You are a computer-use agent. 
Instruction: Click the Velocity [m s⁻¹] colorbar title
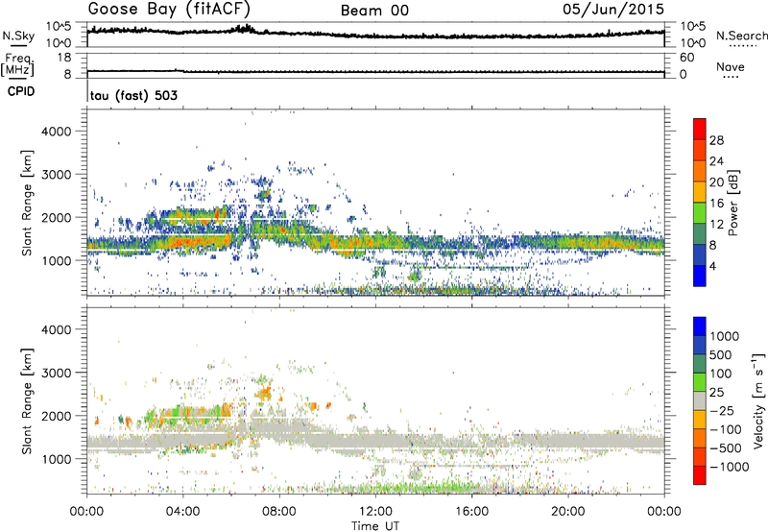[758, 400]
